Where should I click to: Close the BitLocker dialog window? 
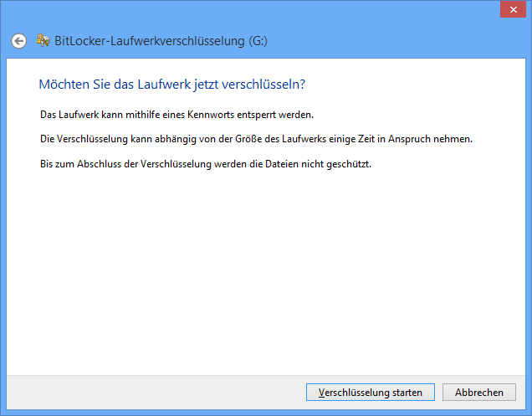tap(513, 9)
